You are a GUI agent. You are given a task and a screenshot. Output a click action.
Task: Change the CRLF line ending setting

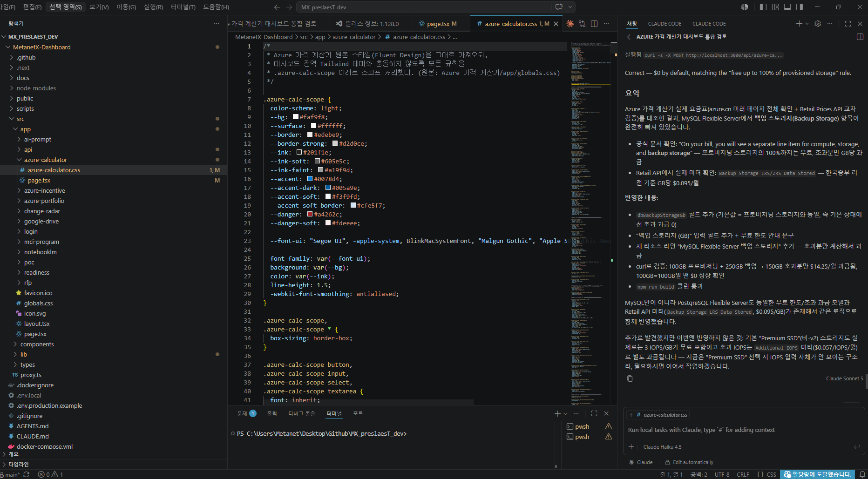click(x=743, y=474)
